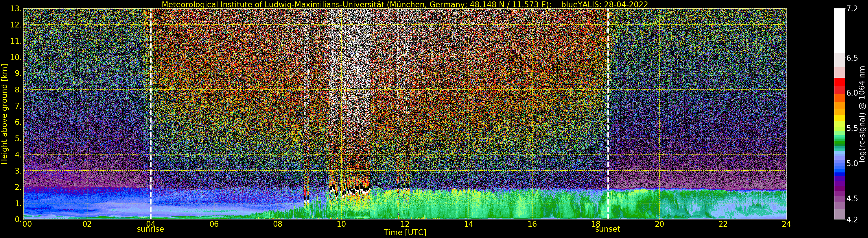Click the '24' time axis tick label
868x238 pixels.
(786, 224)
